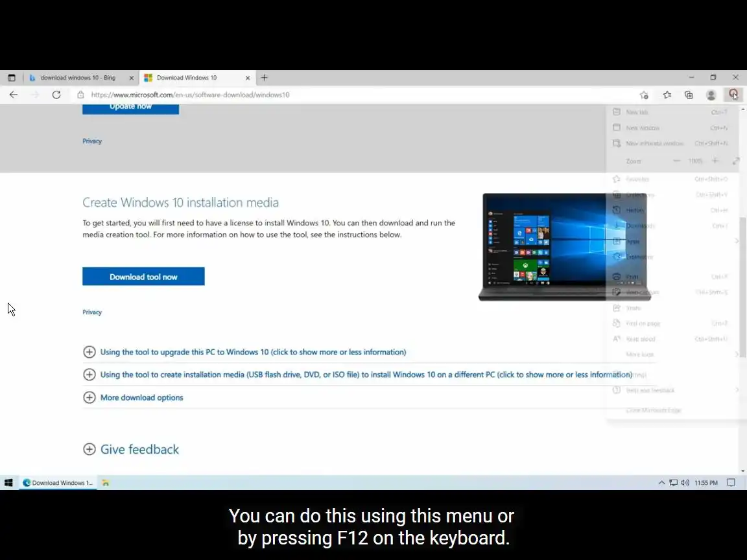The image size is (747, 560).
Task: Open the Collections toolbar icon
Action: click(x=689, y=95)
